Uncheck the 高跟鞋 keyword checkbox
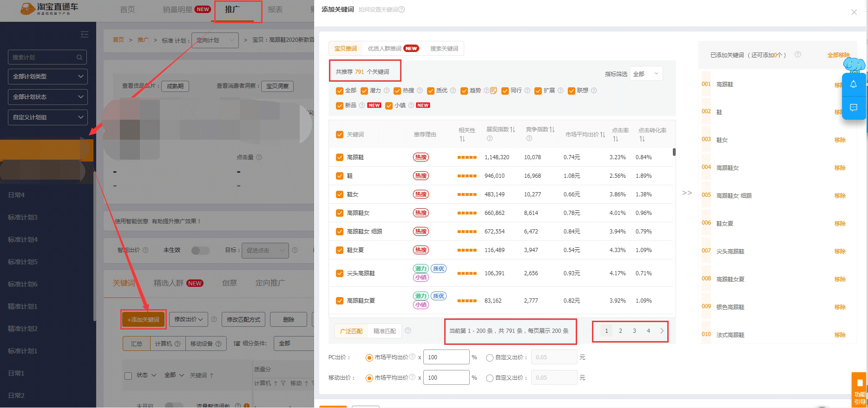 (x=340, y=157)
